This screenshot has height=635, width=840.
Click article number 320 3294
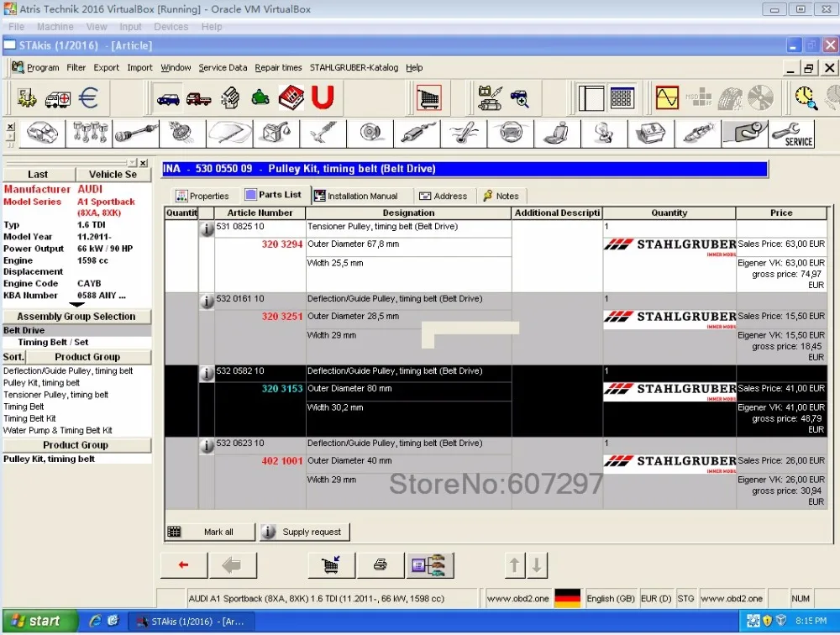point(282,244)
